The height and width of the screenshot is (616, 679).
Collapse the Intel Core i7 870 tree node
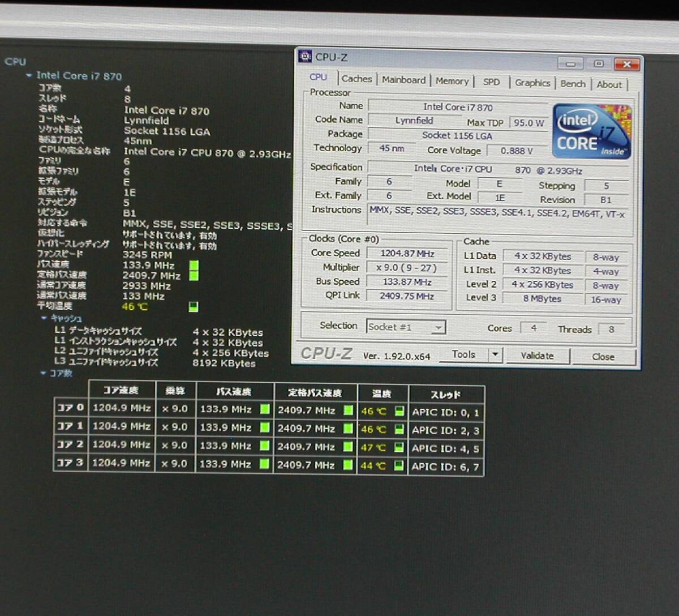pyautogui.click(x=29, y=75)
